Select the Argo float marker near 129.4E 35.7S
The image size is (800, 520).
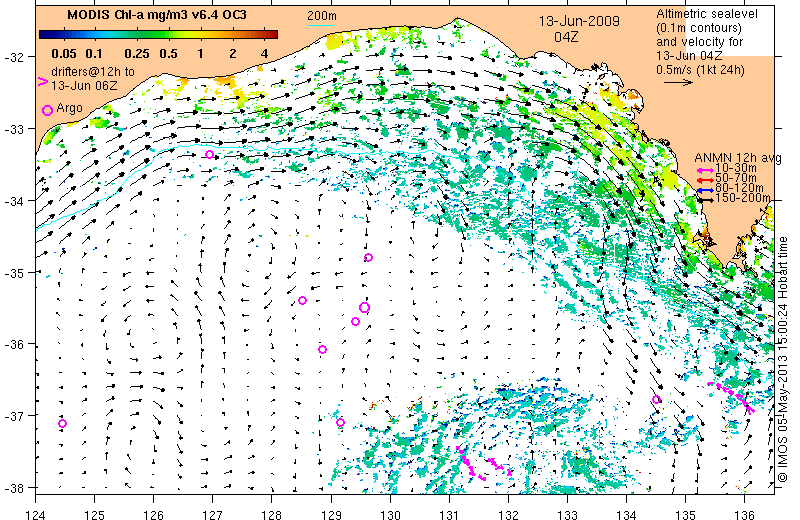(356, 321)
